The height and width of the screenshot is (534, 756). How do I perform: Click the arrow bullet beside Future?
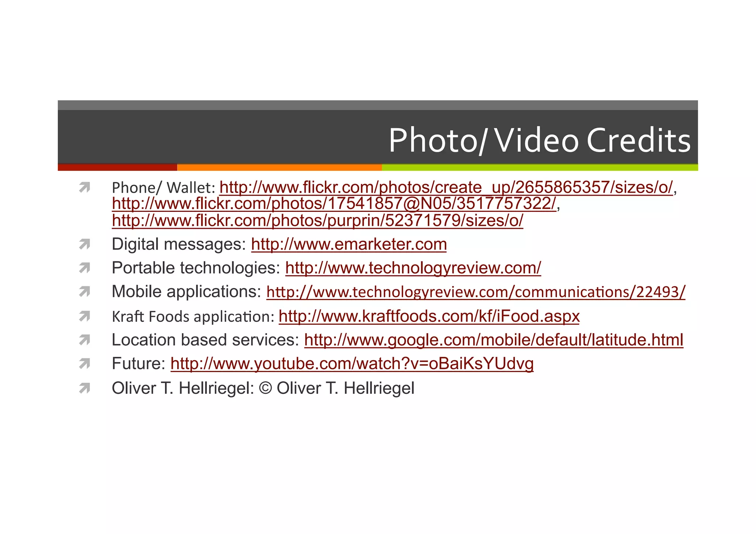tap(85, 364)
